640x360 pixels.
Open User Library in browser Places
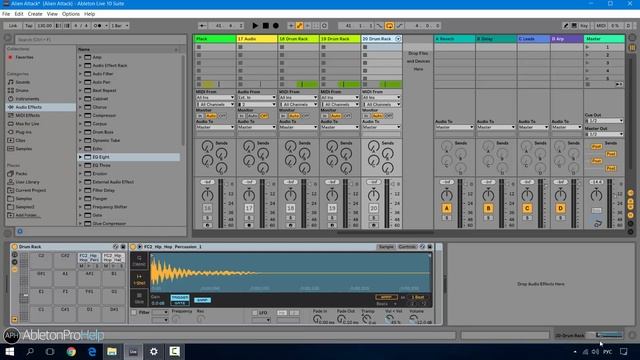pos(27,182)
